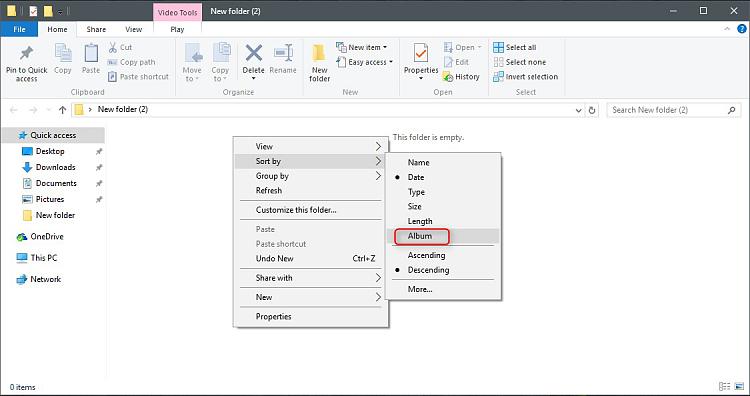Open the File tab
This screenshot has width=750, height=396.
point(19,29)
